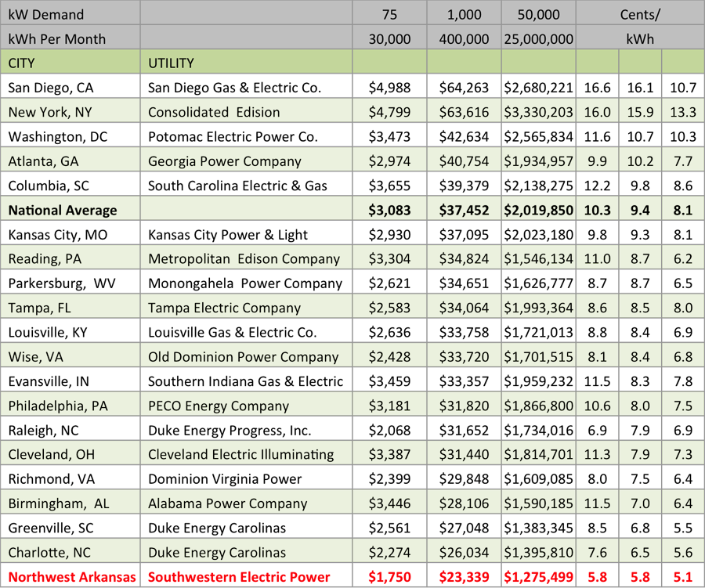Click the '$1,866,800' cost cell
The width and height of the screenshot is (705, 588).
539,405
